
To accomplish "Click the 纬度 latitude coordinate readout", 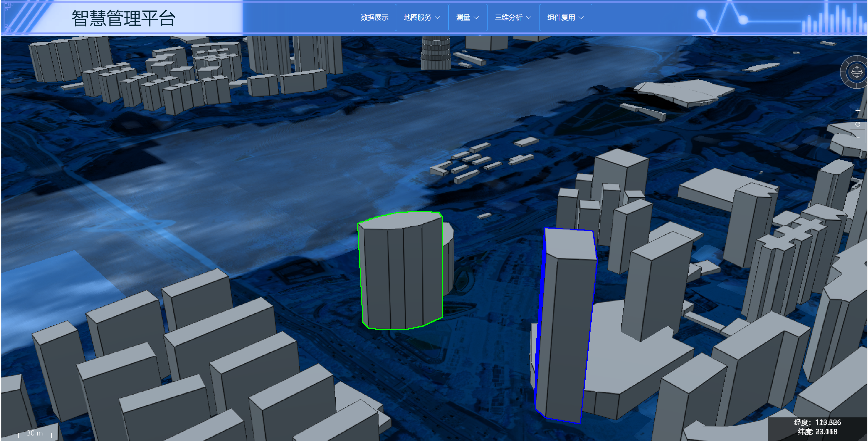I will [817, 432].
